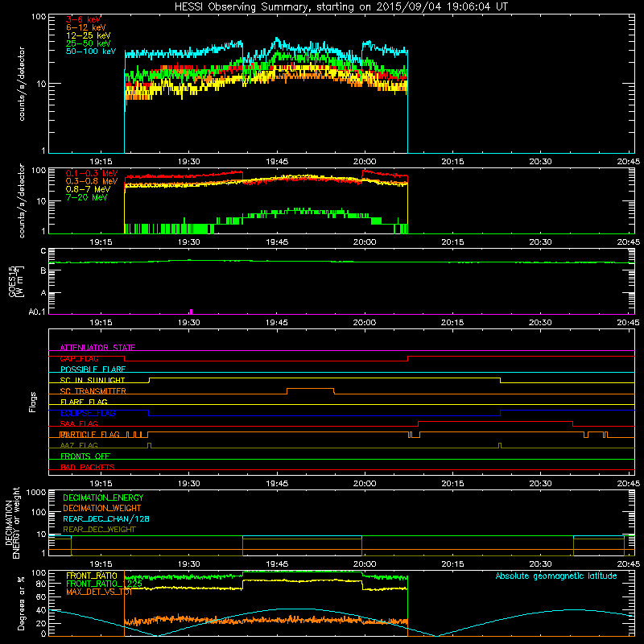Click the DECIMATION ENERGY or weight axis label
644x644 pixels.
coord(12,522)
